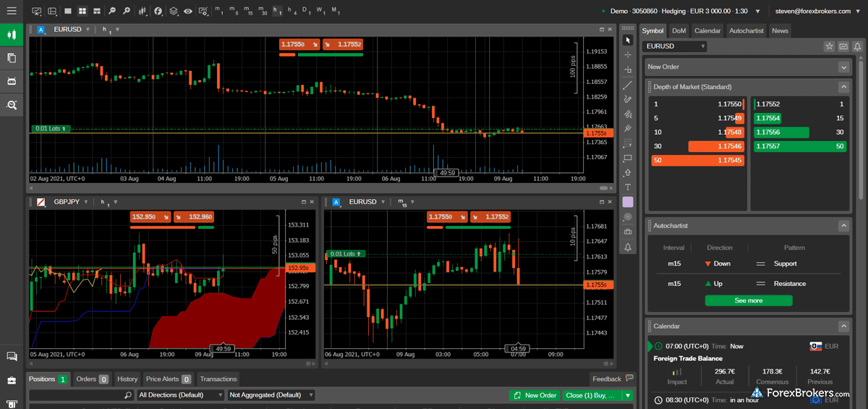Select the m15 timeframe button
Screen dimensions: 868x409
pos(248,12)
